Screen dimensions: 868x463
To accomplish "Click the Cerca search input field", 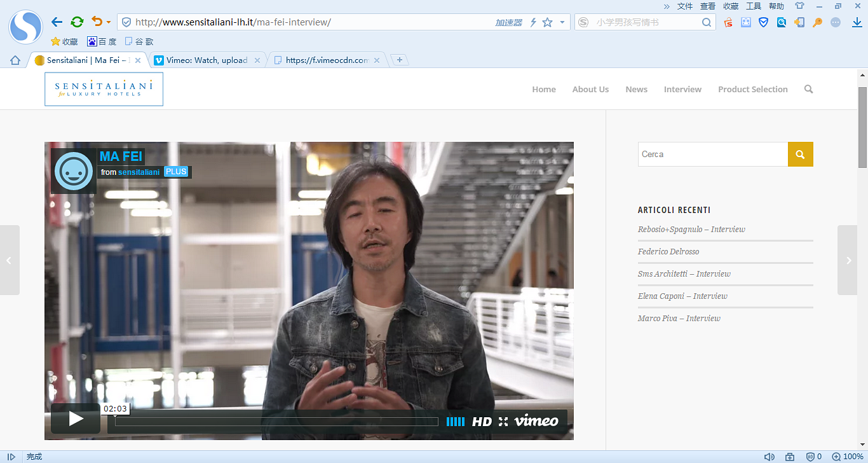I will [x=713, y=155].
